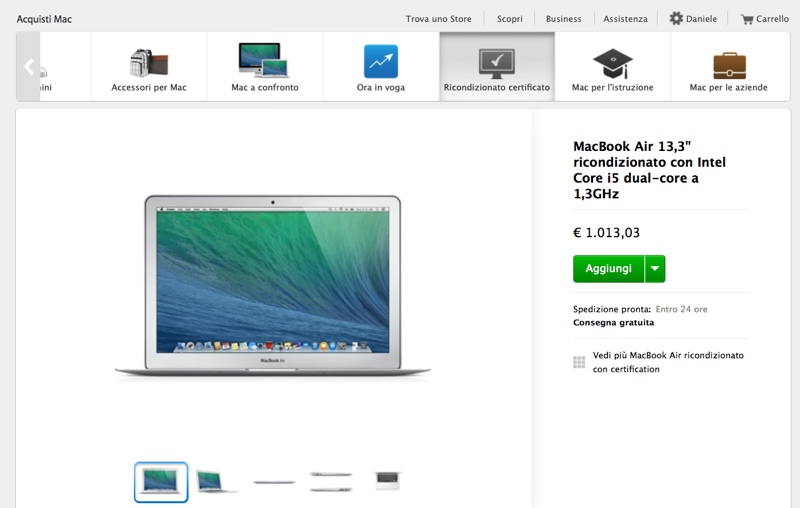Select the closed side-view thumbnail
The width and height of the screenshot is (800, 508).
click(x=274, y=481)
